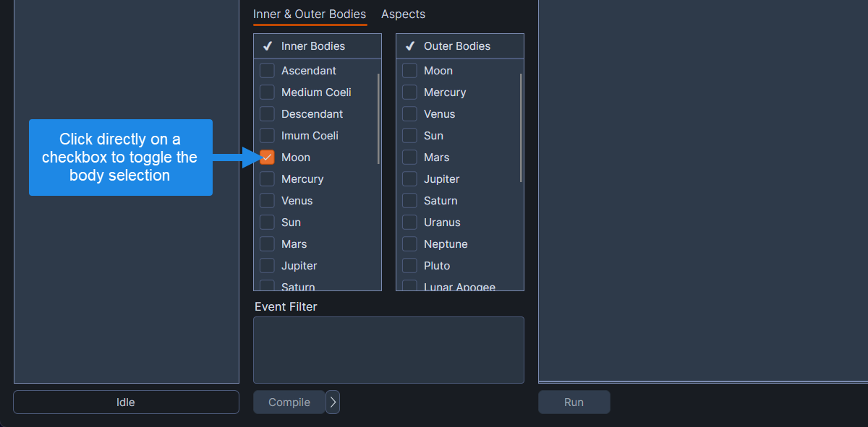Select Jupiter in the Outer Bodies list
The image size is (868, 427).
pyautogui.click(x=409, y=178)
